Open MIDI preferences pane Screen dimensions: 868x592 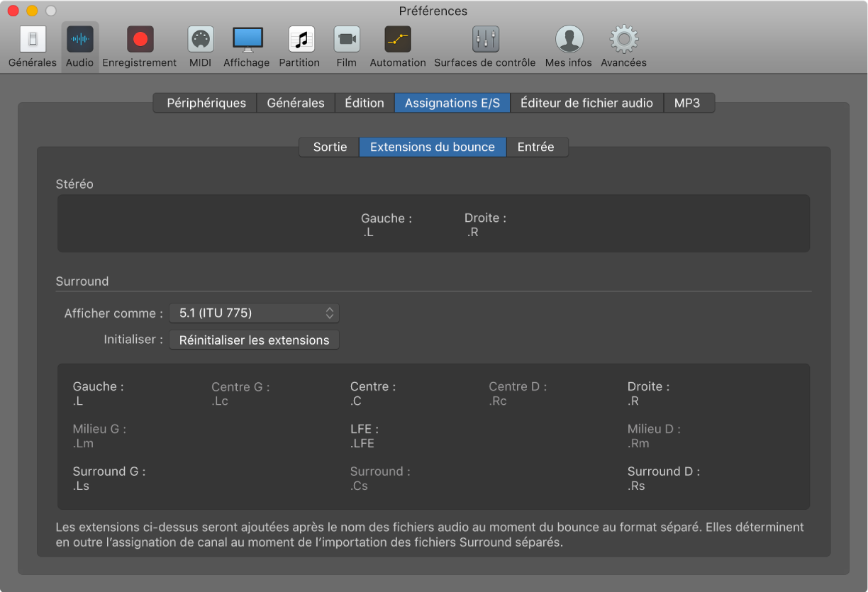(200, 40)
